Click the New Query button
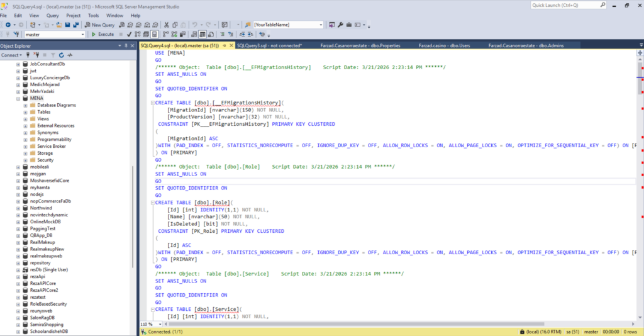644x336 pixels. click(100, 25)
